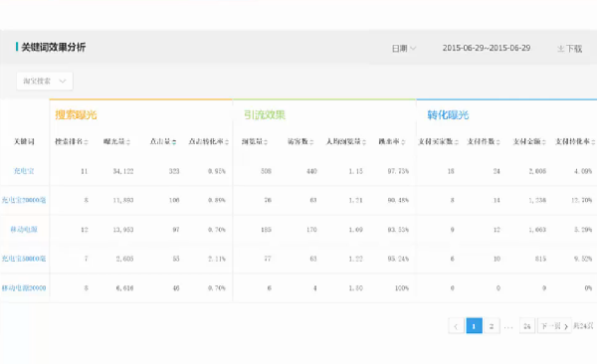Click exposure value 6,616
Image resolution: width=597 pixels, height=364 pixels.
point(125,288)
